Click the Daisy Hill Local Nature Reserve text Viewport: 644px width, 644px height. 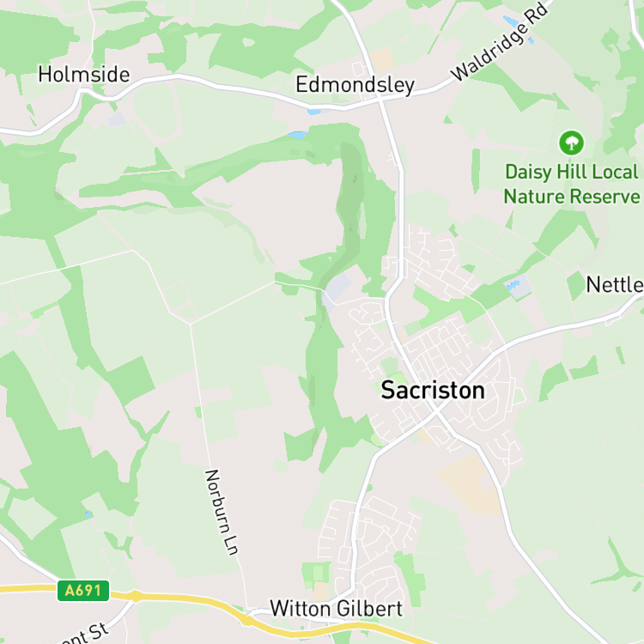[572, 184]
